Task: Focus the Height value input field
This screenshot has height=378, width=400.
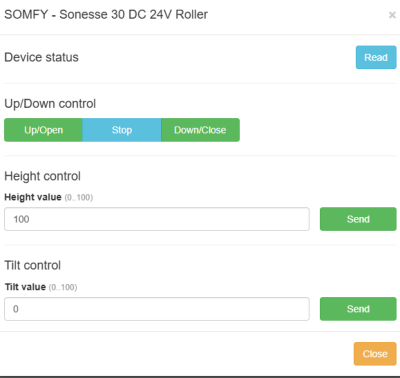Action: coord(157,219)
